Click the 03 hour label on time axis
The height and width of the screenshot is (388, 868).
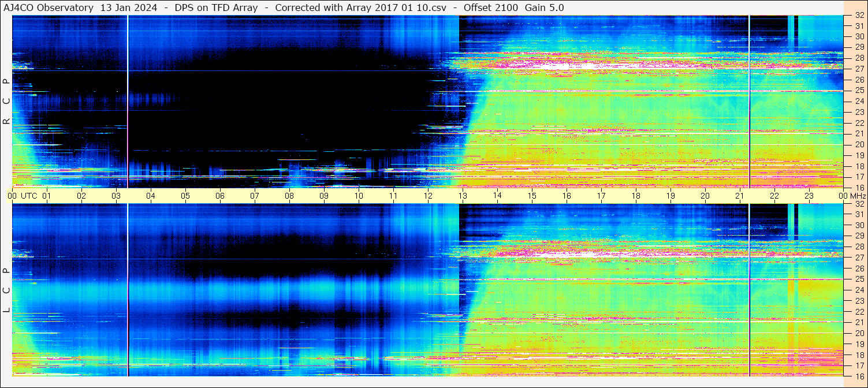pos(116,196)
